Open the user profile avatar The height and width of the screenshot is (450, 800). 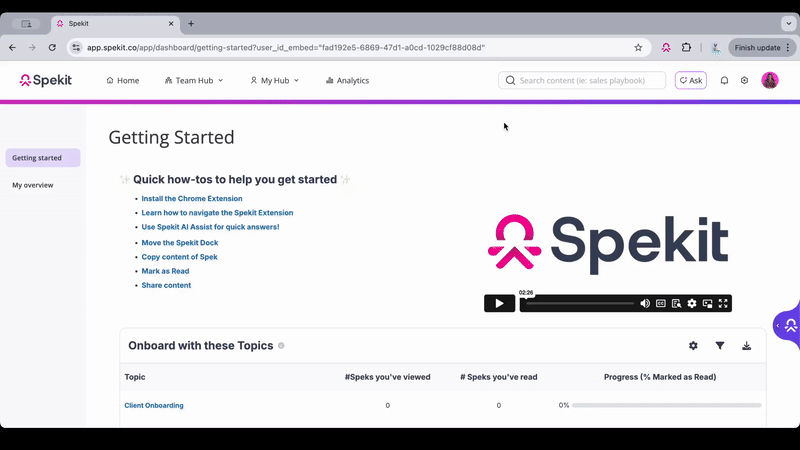(769, 80)
